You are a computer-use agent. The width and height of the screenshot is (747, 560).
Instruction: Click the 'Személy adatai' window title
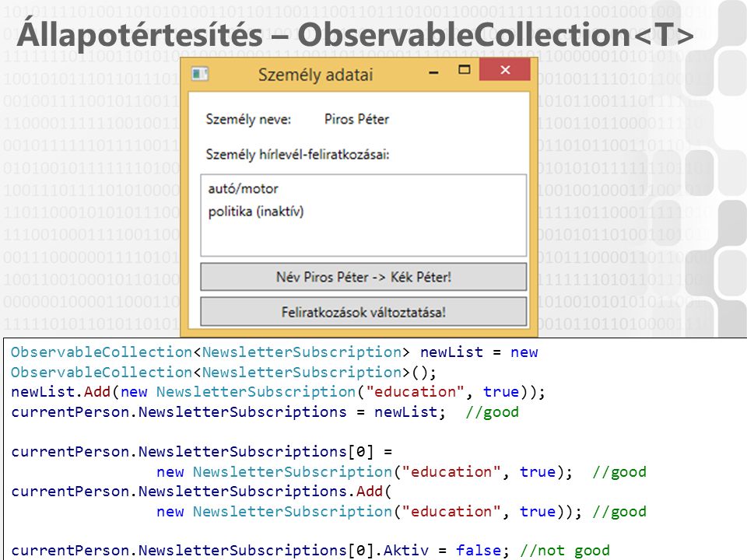click(x=315, y=75)
